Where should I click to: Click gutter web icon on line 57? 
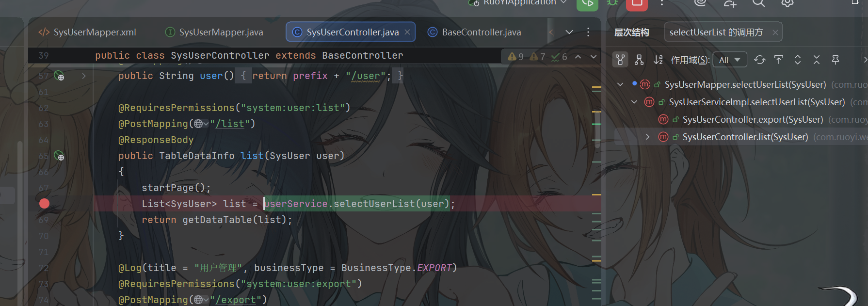59,76
